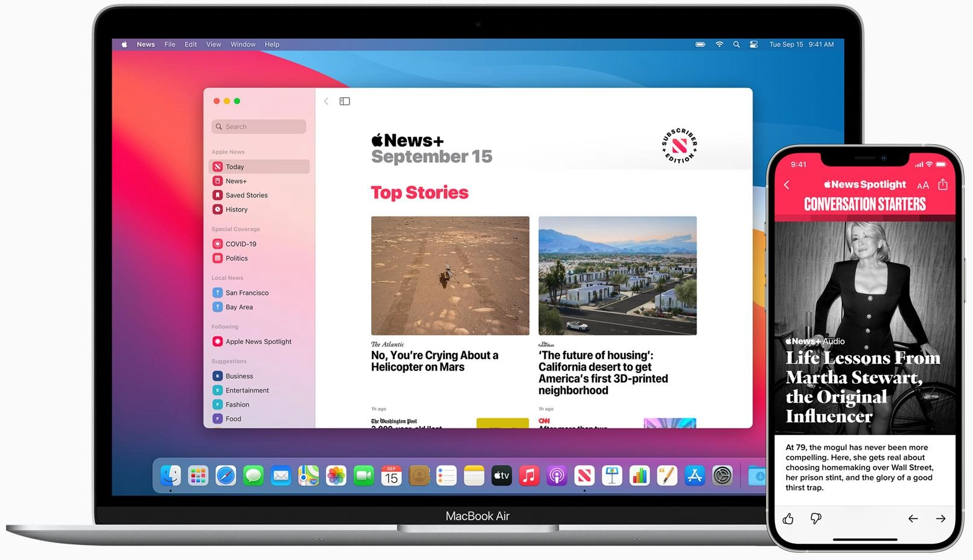Click the News app icon in the Dock

584,476
